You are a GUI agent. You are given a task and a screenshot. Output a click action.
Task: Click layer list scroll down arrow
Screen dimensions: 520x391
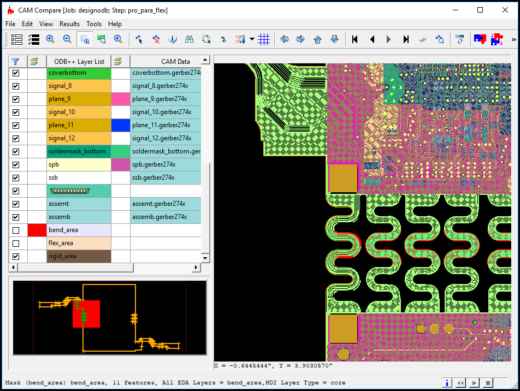pyautogui.click(x=205, y=258)
